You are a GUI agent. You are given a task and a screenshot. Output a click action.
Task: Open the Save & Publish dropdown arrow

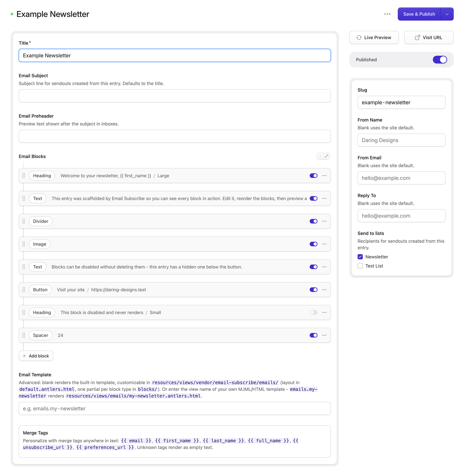[x=447, y=14]
